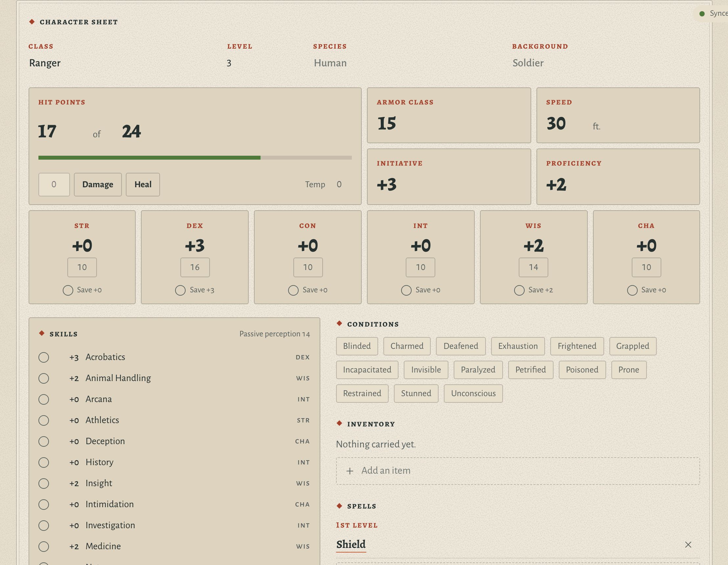Mark Deception skill as proficient
Image resolution: width=728 pixels, height=565 pixels.
click(x=44, y=441)
